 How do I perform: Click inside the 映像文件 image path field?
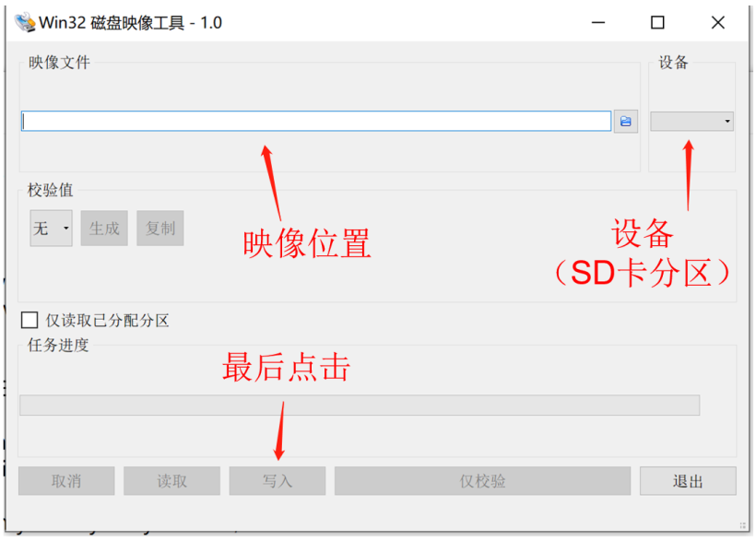click(x=313, y=121)
